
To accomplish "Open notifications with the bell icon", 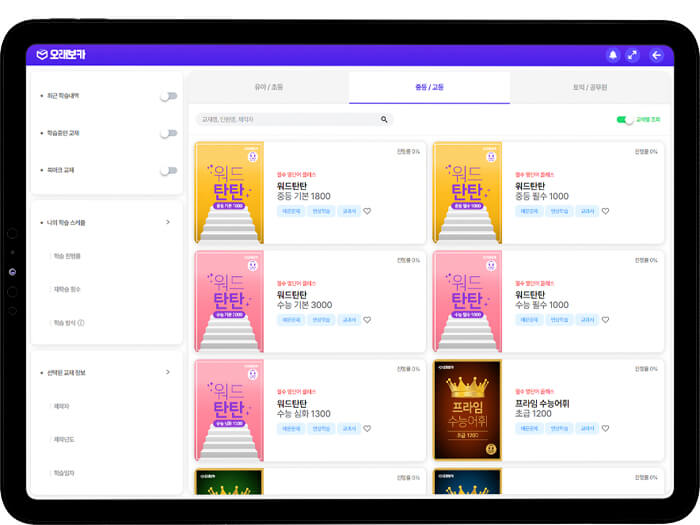I will (x=613, y=55).
